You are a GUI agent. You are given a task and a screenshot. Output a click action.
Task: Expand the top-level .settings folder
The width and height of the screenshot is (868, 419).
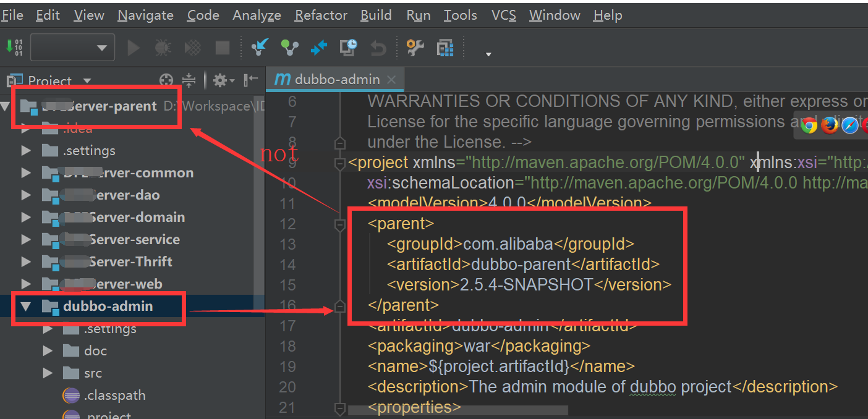pyautogui.click(x=26, y=151)
